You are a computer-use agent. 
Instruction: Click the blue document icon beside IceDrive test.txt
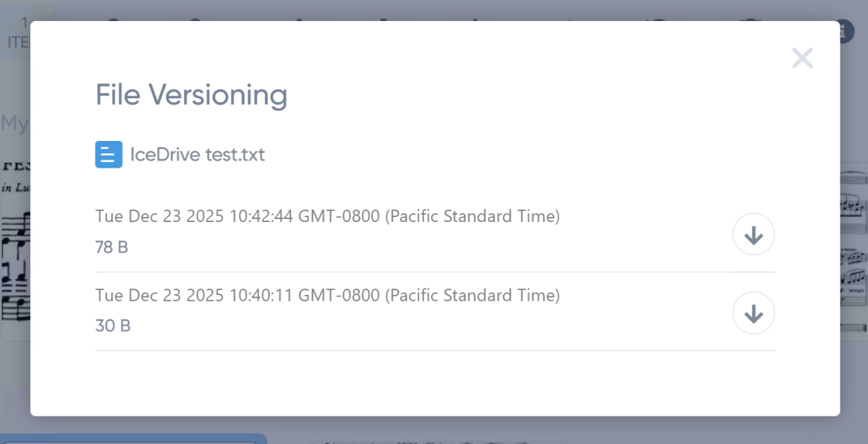[x=109, y=154]
